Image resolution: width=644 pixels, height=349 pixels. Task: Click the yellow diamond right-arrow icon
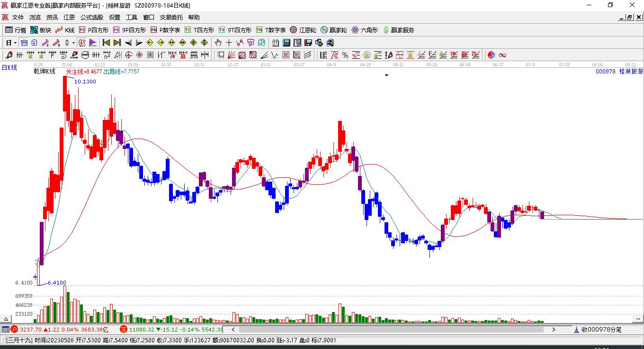tap(161, 43)
